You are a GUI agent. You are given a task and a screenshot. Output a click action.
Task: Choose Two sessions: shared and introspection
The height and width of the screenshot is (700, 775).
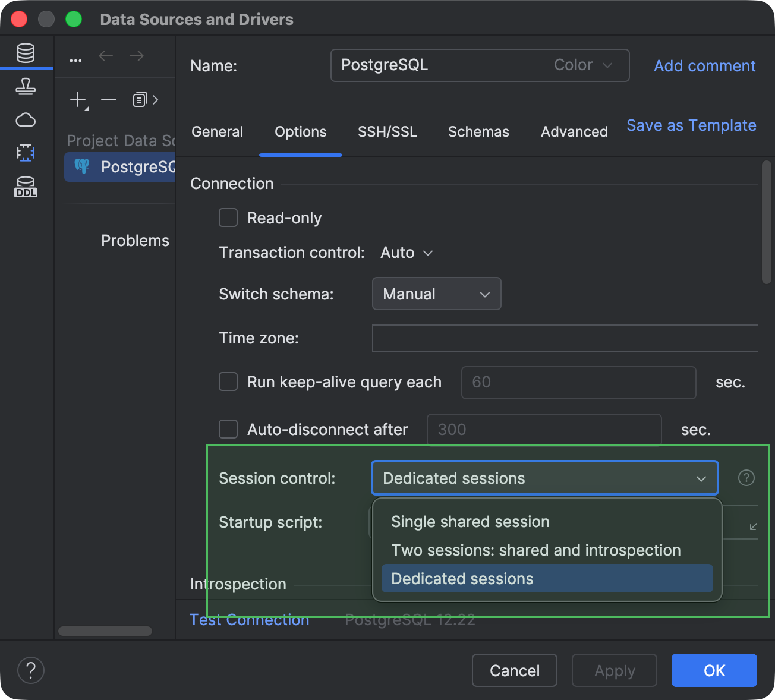coord(547,550)
